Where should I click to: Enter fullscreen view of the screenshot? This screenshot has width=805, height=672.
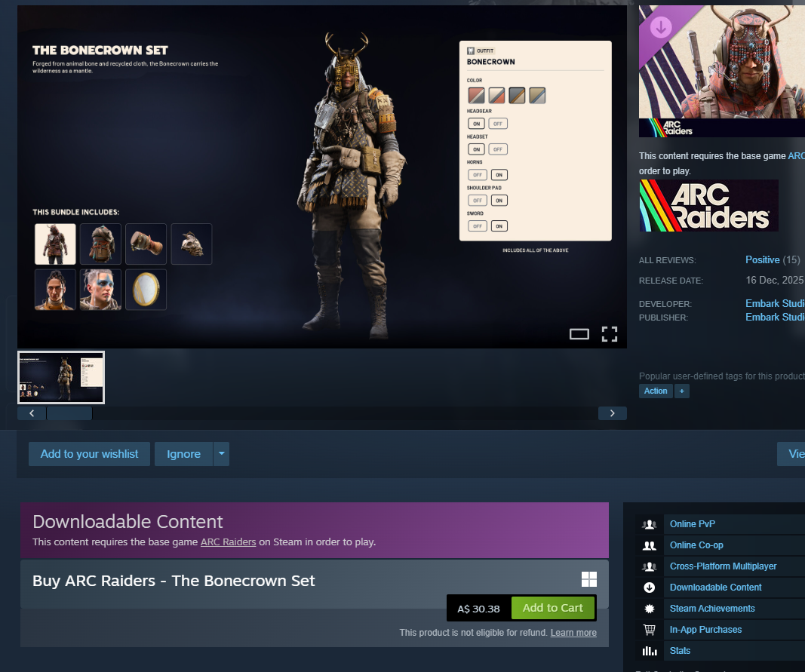coord(609,334)
